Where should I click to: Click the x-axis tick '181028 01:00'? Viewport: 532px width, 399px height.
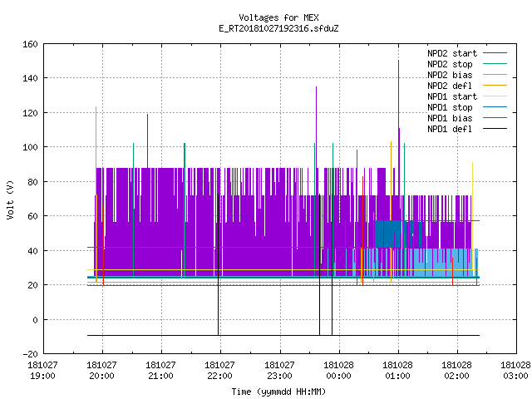click(x=397, y=371)
